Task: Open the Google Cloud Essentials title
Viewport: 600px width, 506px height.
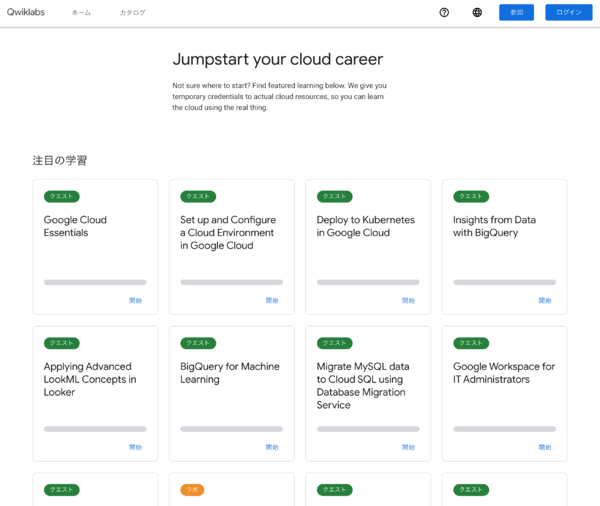Action: (75, 226)
